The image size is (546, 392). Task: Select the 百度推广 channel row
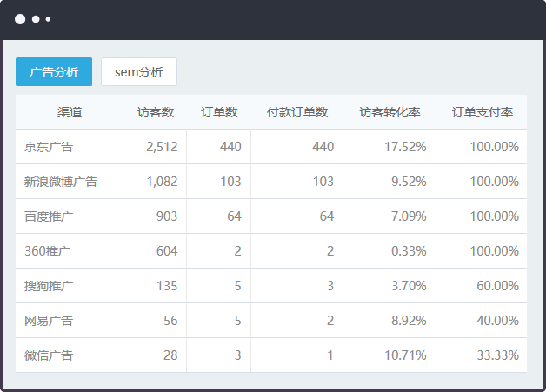(x=271, y=216)
